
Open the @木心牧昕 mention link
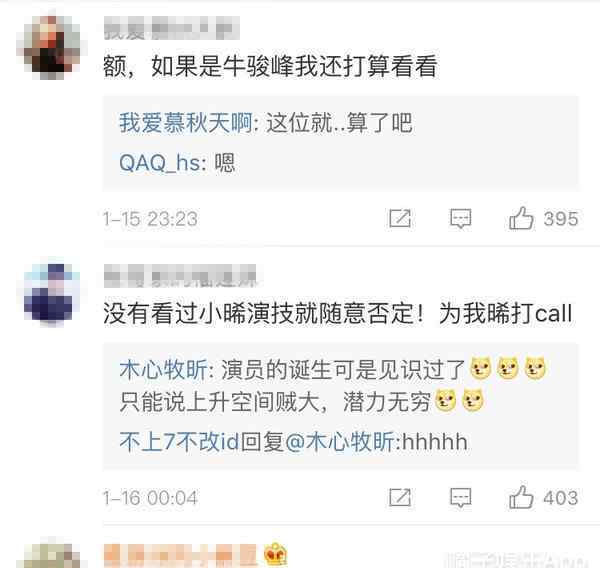click(340, 442)
